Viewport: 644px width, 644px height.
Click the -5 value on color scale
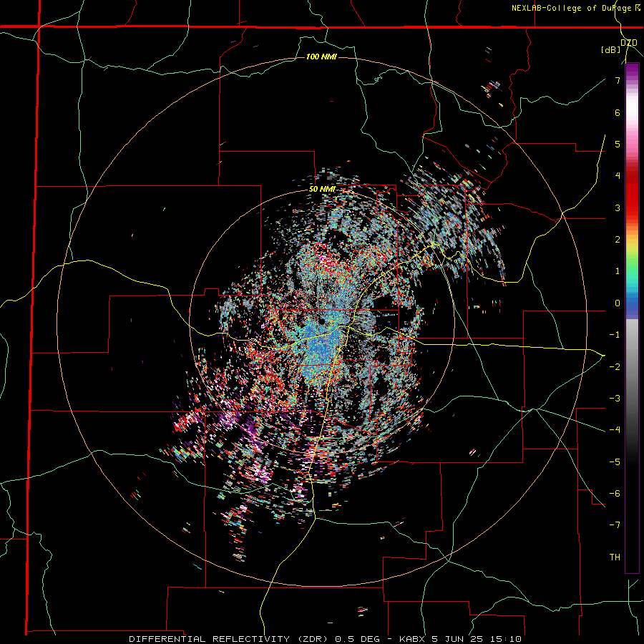[615, 462]
